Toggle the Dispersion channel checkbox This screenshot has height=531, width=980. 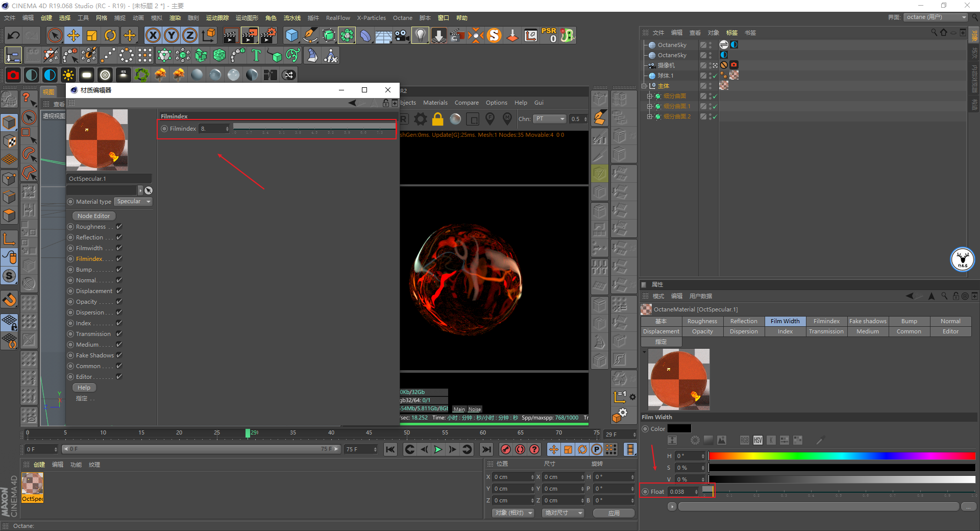tap(119, 312)
